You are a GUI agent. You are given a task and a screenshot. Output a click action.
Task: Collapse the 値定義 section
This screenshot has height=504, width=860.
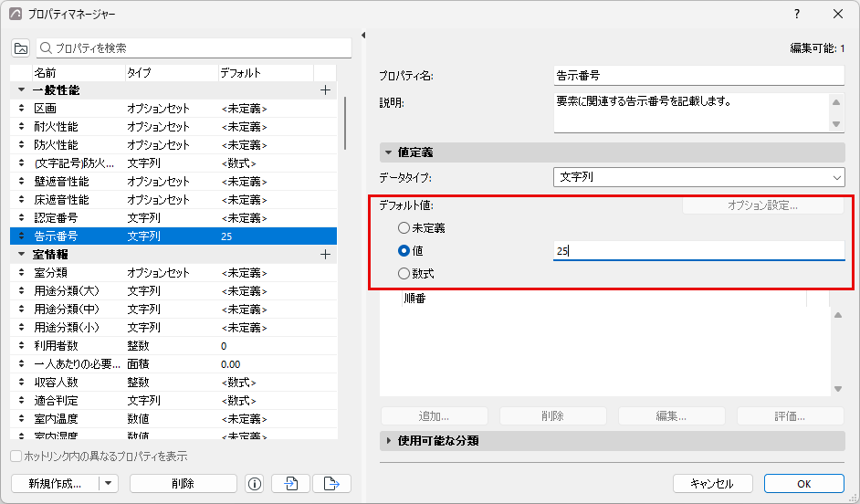pyautogui.click(x=389, y=152)
